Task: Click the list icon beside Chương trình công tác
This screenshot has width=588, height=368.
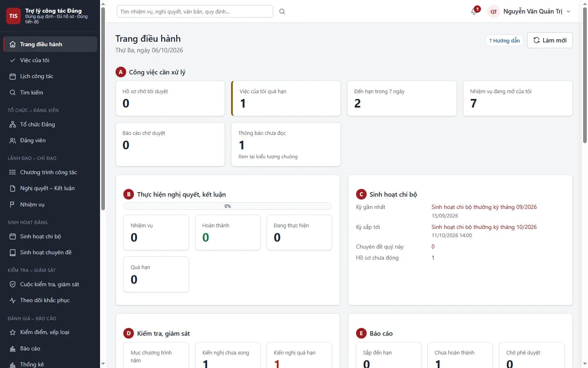Action: [13, 172]
